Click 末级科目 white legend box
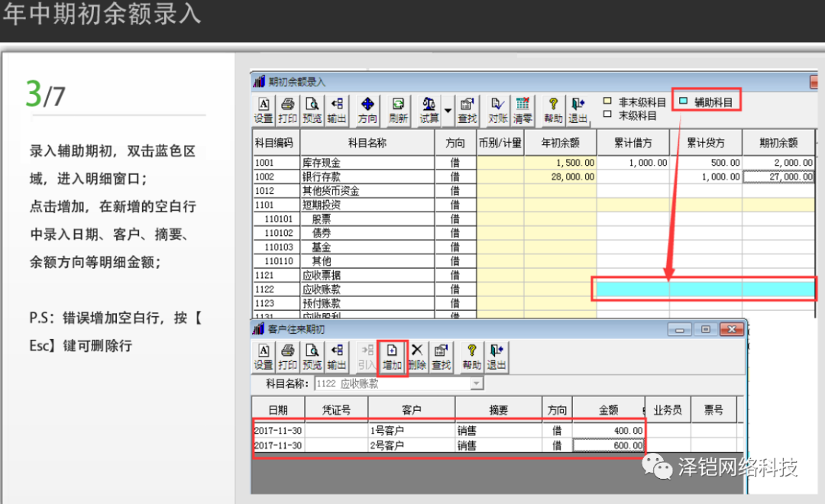 pyautogui.click(x=608, y=115)
